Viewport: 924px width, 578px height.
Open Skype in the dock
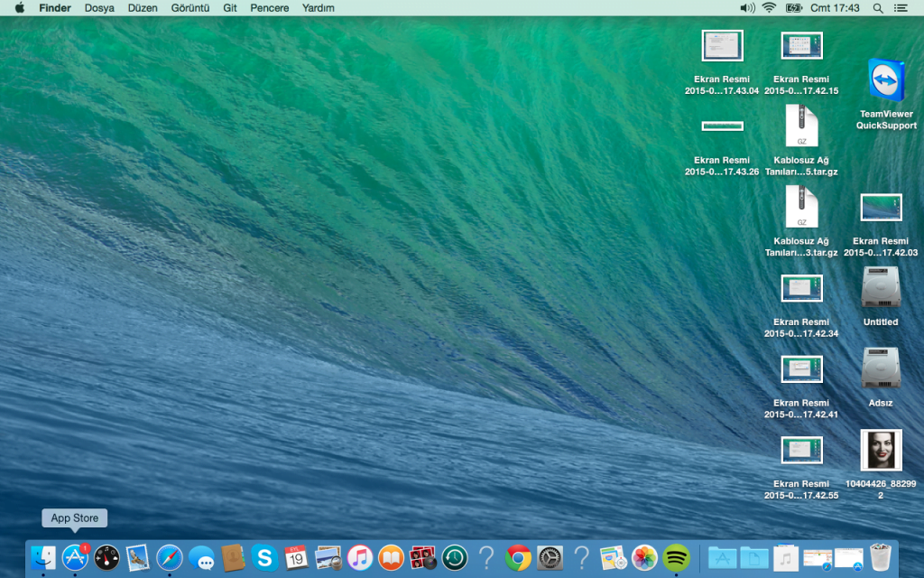[264, 557]
